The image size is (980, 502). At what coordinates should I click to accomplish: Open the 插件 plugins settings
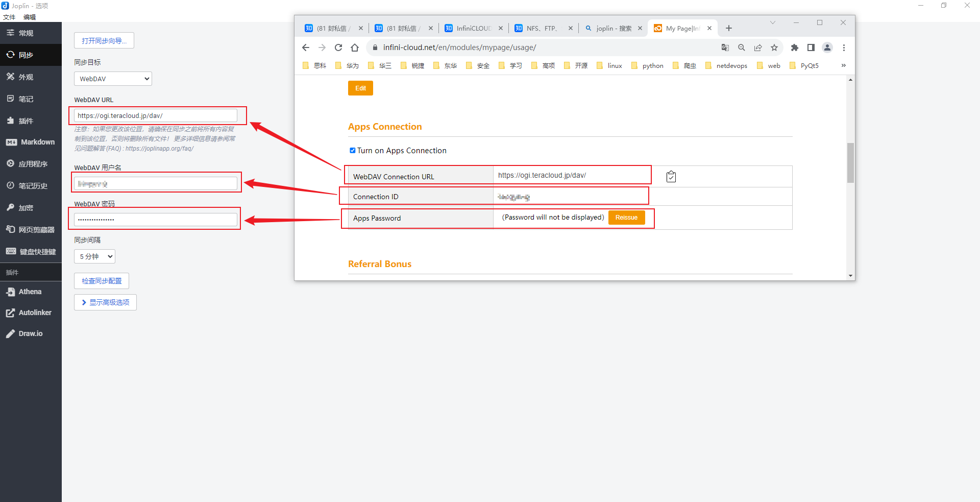[x=31, y=121]
